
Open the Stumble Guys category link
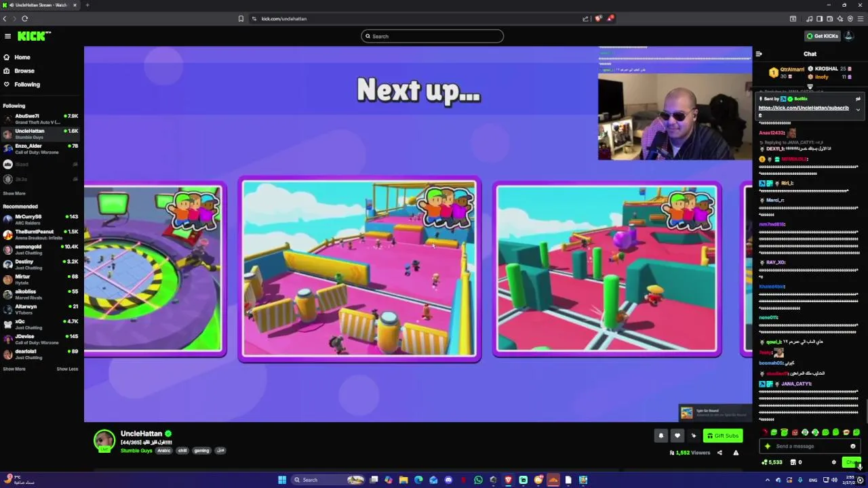pyautogui.click(x=136, y=450)
